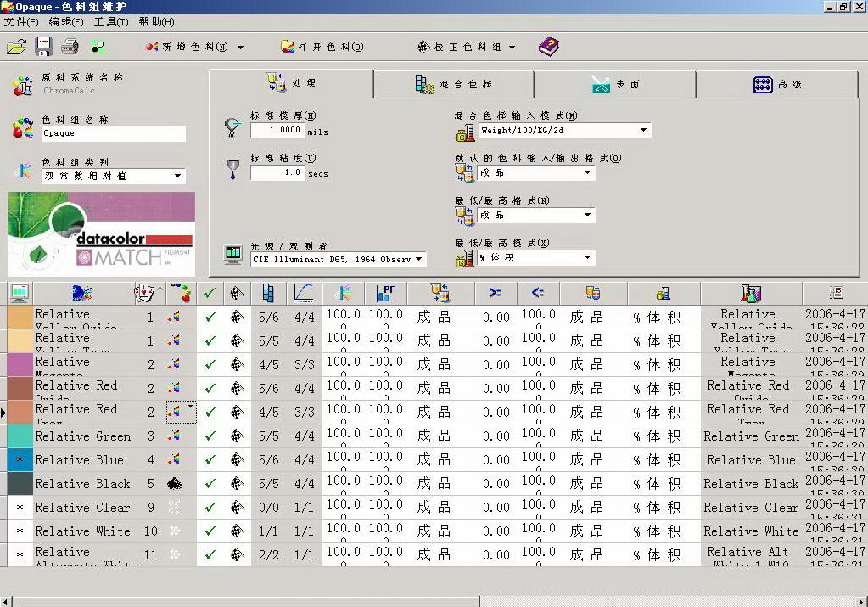Click the green checkmark column header
This screenshot has width=868, height=607.
210,293
